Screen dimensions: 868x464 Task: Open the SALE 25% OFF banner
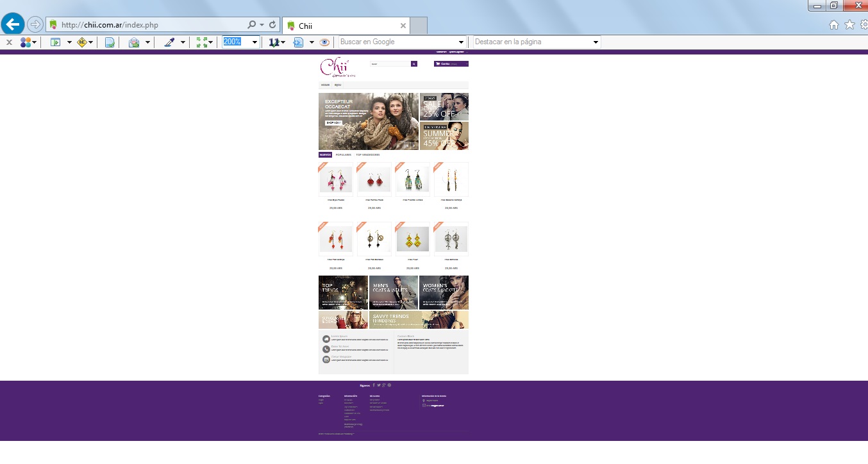point(444,106)
